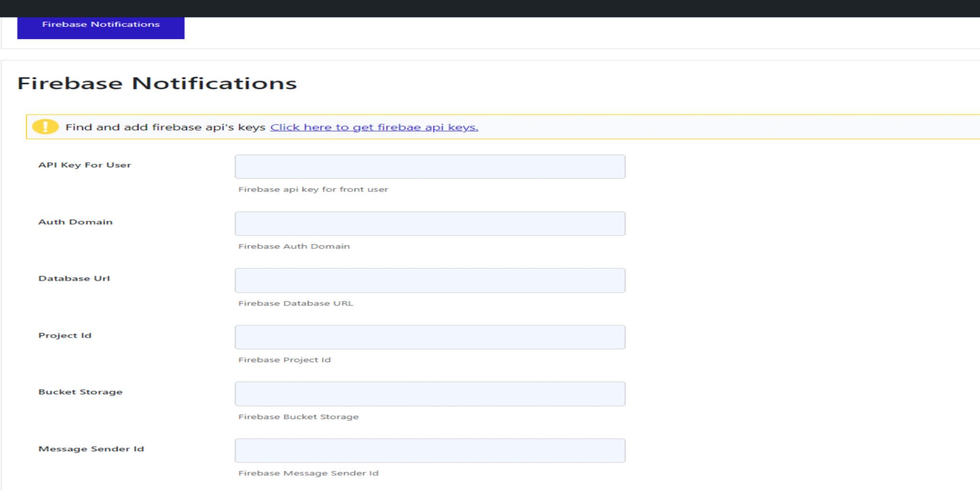
Task: Click the Auth Domain label text
Action: [75, 222]
